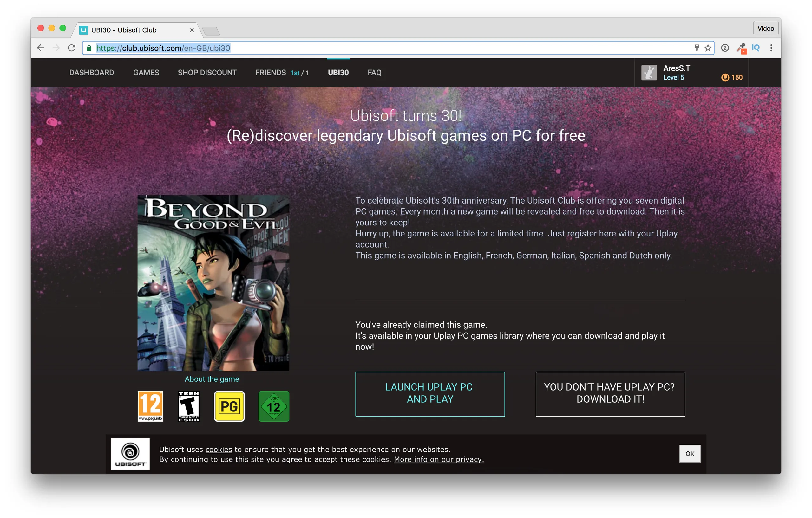
Task: Click the Ubisoft logo in cookie banner
Action: 130,454
